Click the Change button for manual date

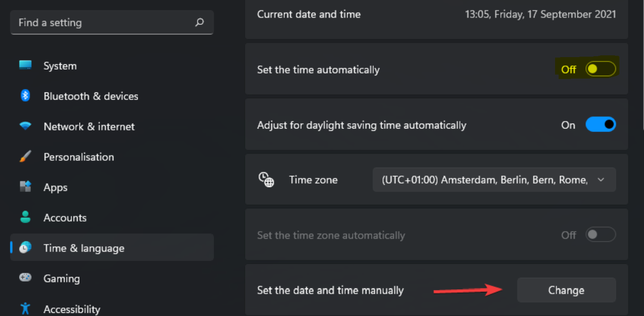566,290
